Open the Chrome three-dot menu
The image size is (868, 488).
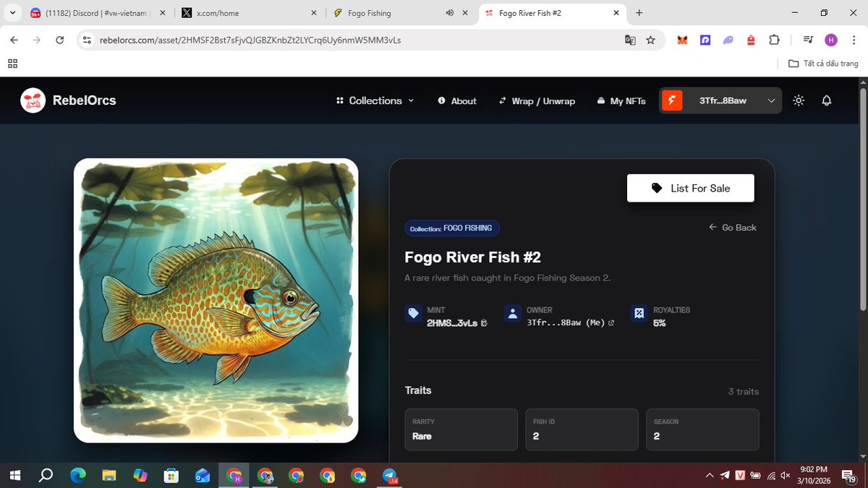tap(854, 40)
